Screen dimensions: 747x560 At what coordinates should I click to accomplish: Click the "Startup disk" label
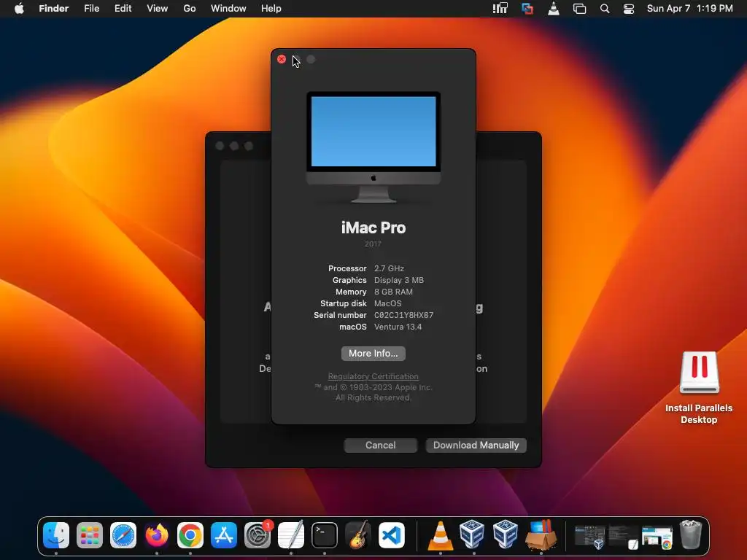[x=343, y=303]
